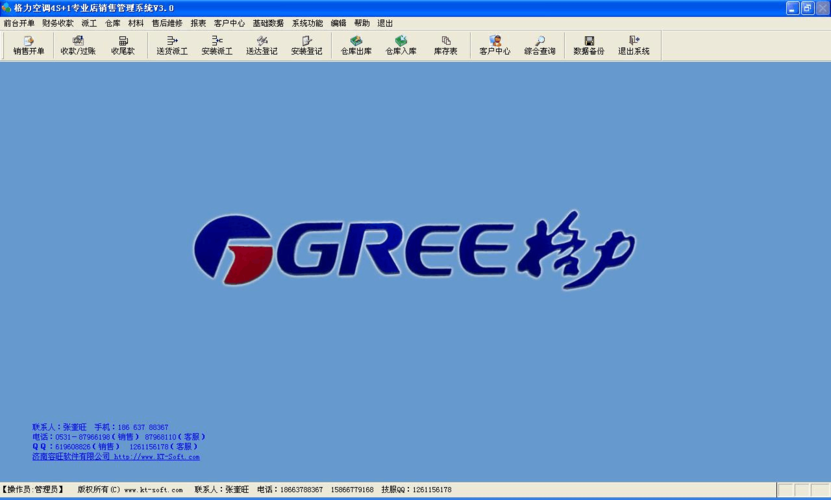The height and width of the screenshot is (500, 831).
Task: Open 送达登记 delivery registration
Action: pos(262,45)
